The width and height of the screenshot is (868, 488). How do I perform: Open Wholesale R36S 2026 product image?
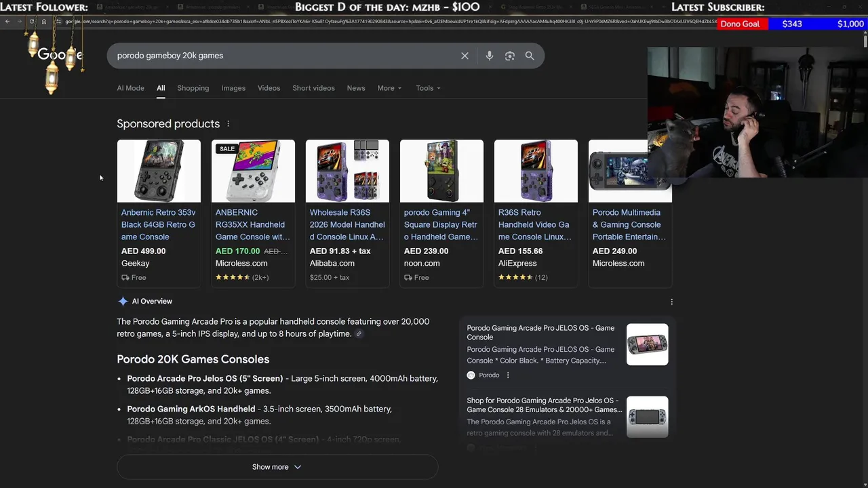[x=347, y=171]
